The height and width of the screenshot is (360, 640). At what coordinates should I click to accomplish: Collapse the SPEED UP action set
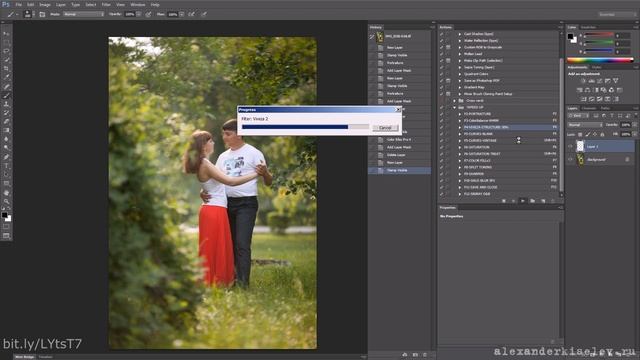click(454, 107)
